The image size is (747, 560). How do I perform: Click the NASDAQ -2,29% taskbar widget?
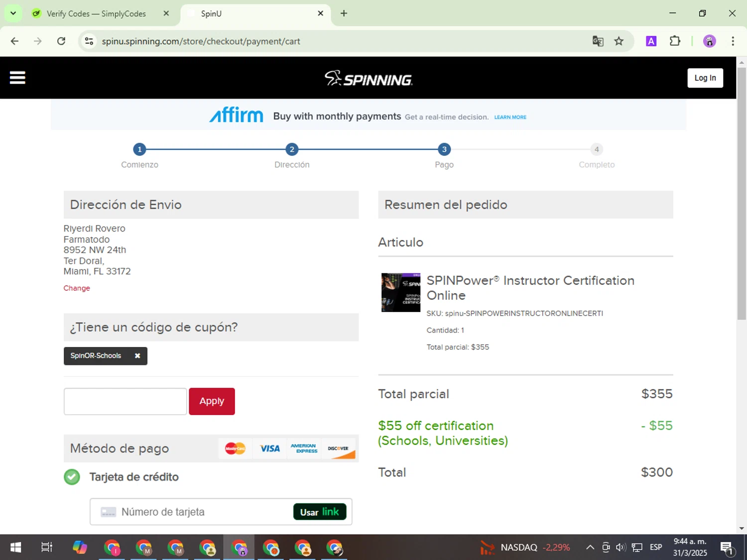tap(525, 548)
